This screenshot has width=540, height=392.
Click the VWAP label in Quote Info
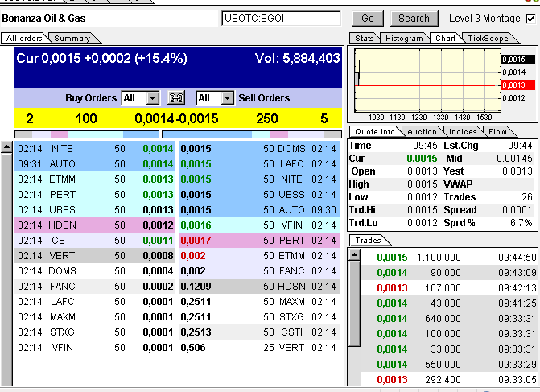(x=458, y=184)
